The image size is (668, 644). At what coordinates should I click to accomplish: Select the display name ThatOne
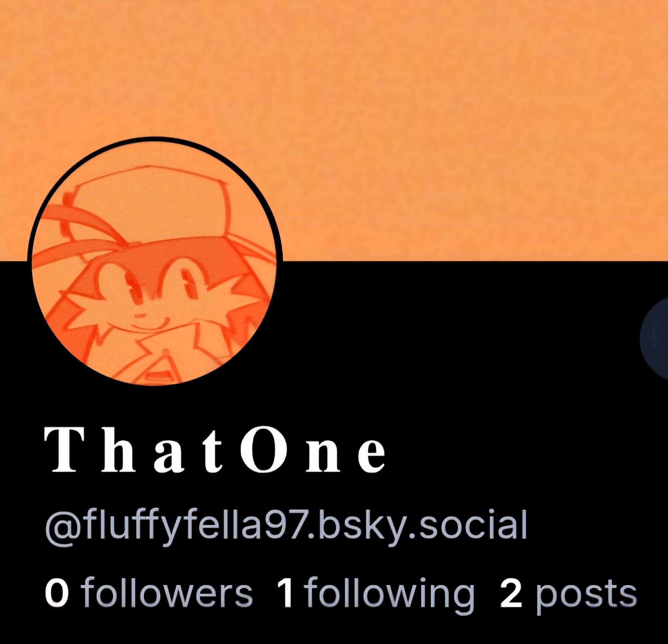215,449
